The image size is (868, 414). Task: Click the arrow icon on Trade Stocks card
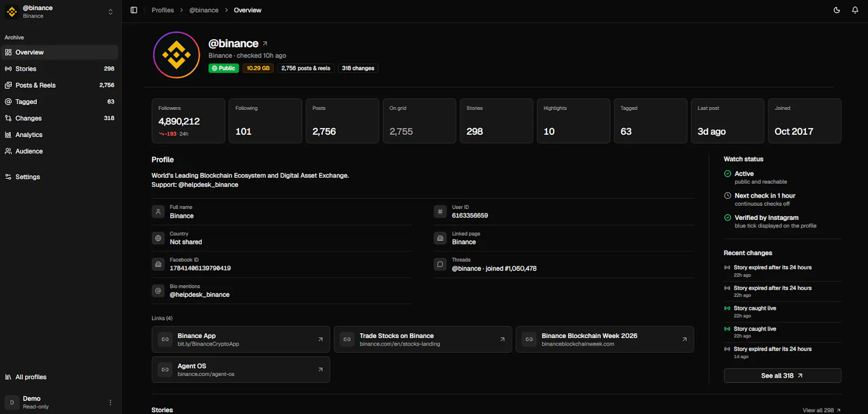pos(502,340)
